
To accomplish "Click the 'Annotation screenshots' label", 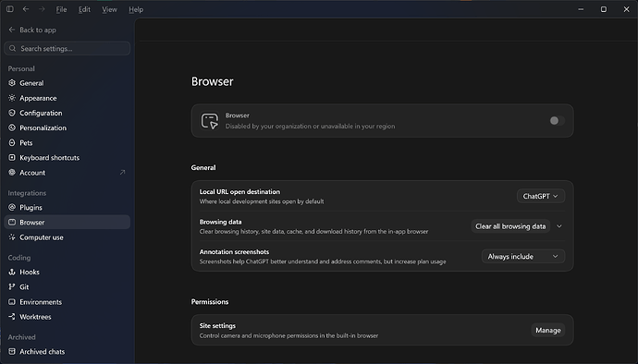I will pos(234,251).
